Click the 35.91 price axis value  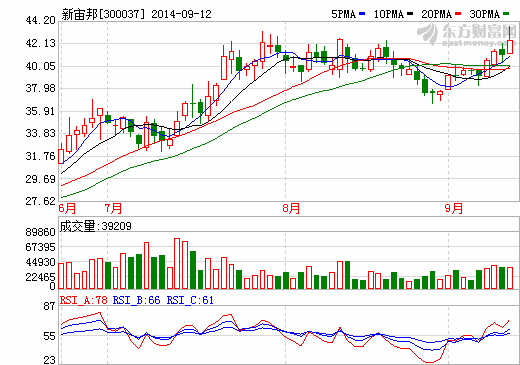coord(40,111)
